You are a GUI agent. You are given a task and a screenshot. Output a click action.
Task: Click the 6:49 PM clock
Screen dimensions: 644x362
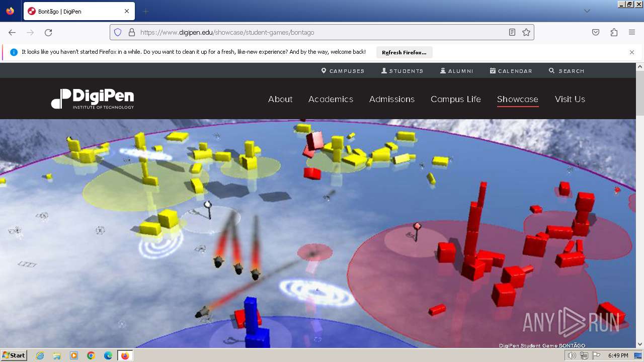pyautogui.click(x=618, y=355)
